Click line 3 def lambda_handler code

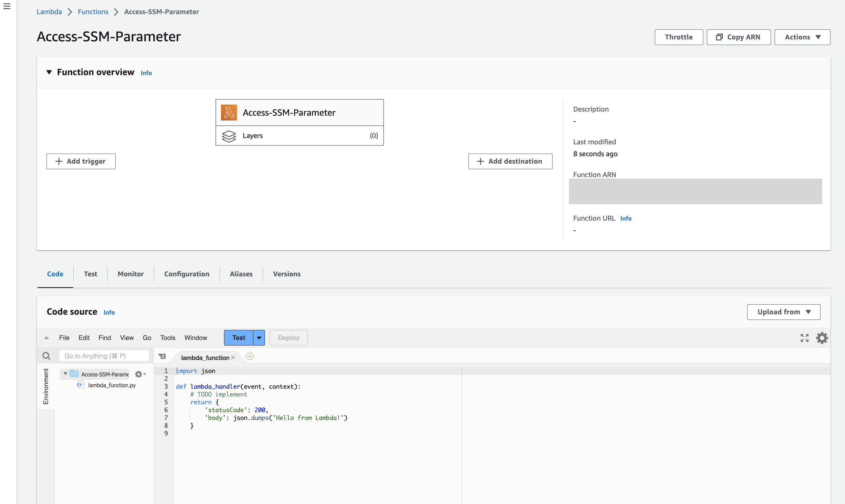click(238, 386)
